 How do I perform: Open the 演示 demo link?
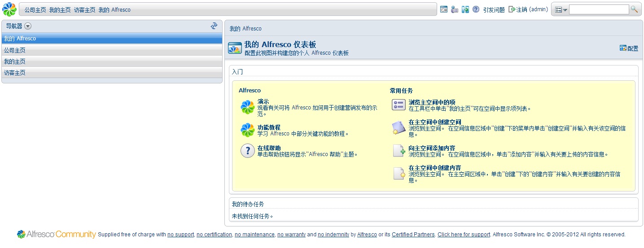tap(263, 101)
